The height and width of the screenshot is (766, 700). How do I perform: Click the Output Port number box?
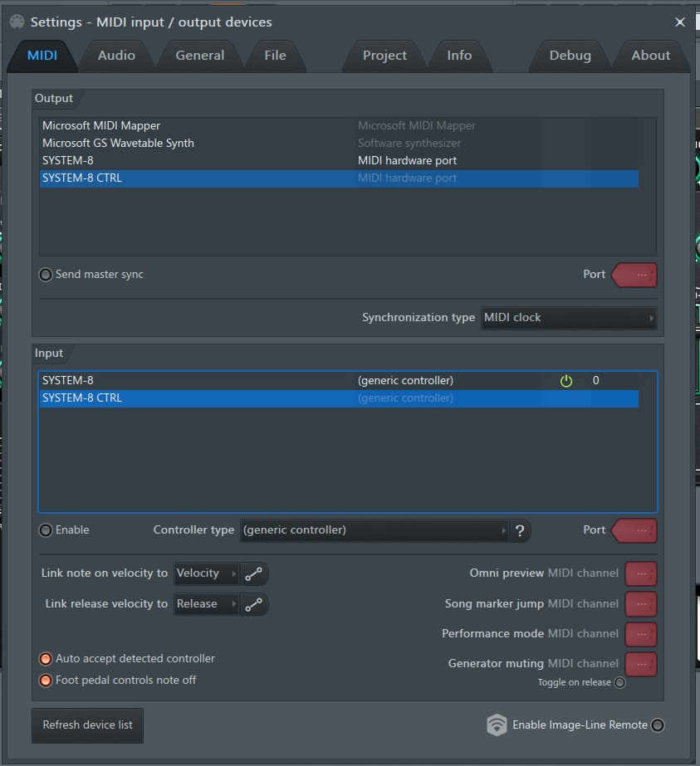click(x=635, y=275)
